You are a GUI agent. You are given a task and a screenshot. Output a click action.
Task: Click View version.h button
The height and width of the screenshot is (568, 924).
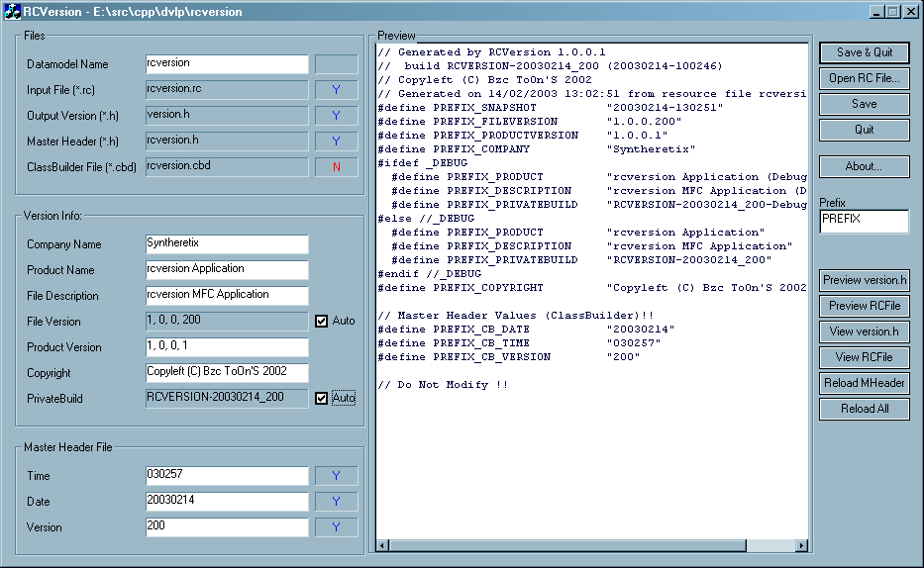point(864,331)
